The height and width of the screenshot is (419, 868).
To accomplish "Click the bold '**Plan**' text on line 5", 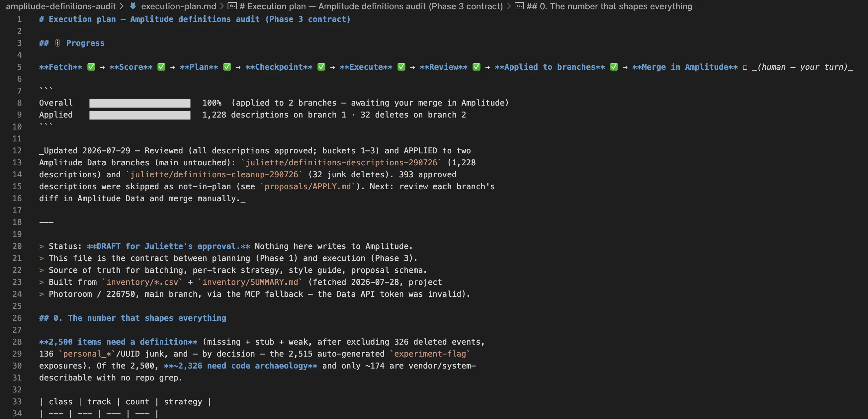I will click(x=199, y=67).
